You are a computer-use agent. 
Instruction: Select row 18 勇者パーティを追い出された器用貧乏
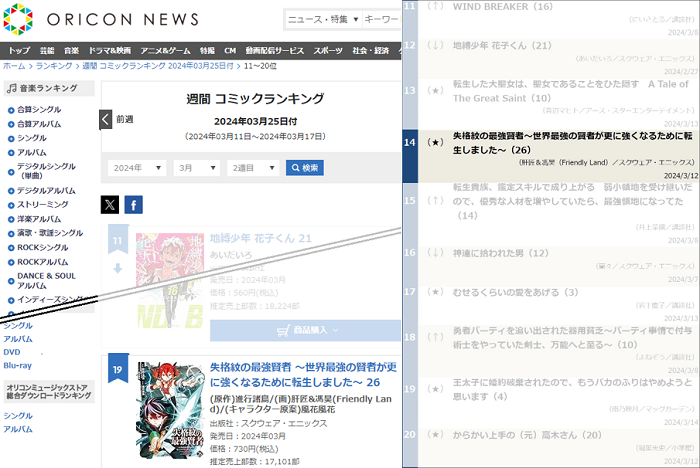[x=551, y=351]
